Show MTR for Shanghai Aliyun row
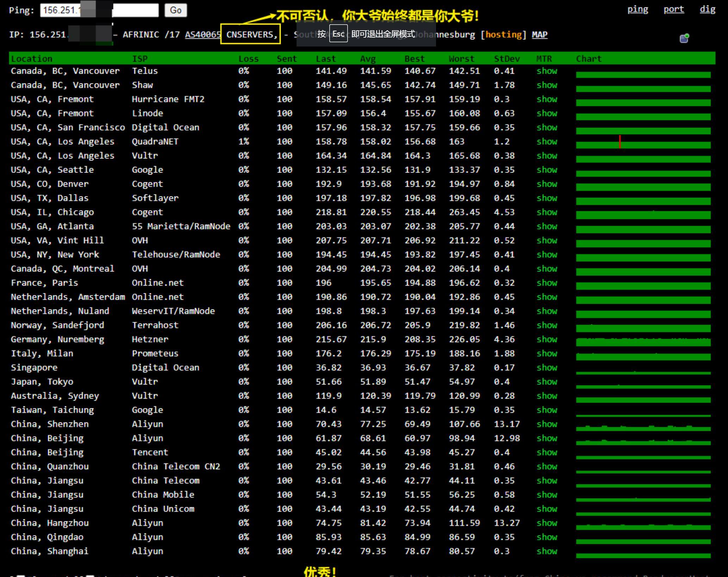 [x=547, y=551]
